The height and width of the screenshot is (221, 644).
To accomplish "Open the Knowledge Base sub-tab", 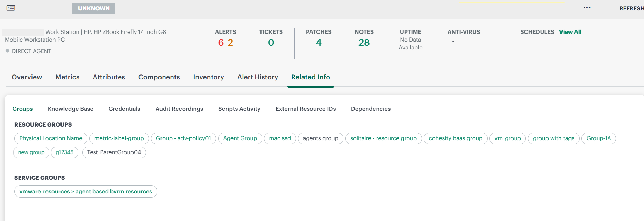I will point(71,109).
